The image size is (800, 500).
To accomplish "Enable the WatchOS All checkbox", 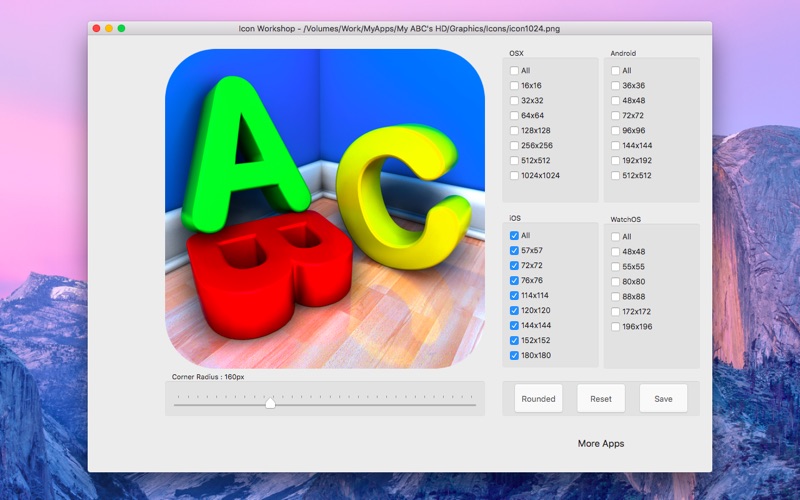I will point(615,237).
